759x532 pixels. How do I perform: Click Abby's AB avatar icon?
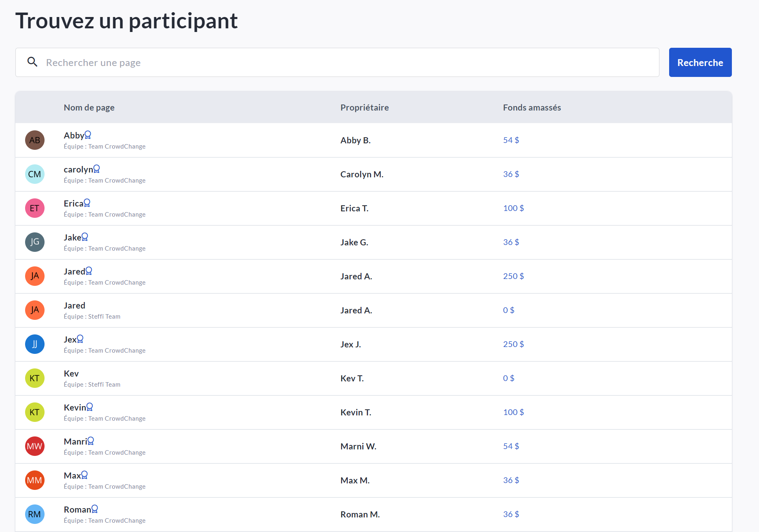coord(35,140)
